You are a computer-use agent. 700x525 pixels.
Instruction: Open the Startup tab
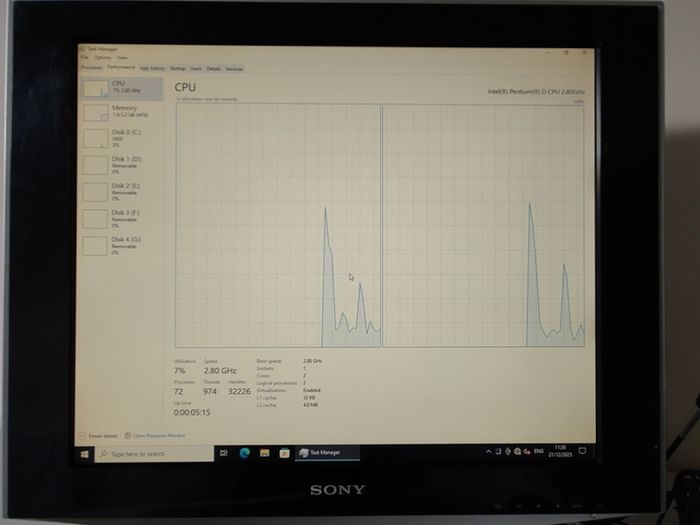(177, 68)
